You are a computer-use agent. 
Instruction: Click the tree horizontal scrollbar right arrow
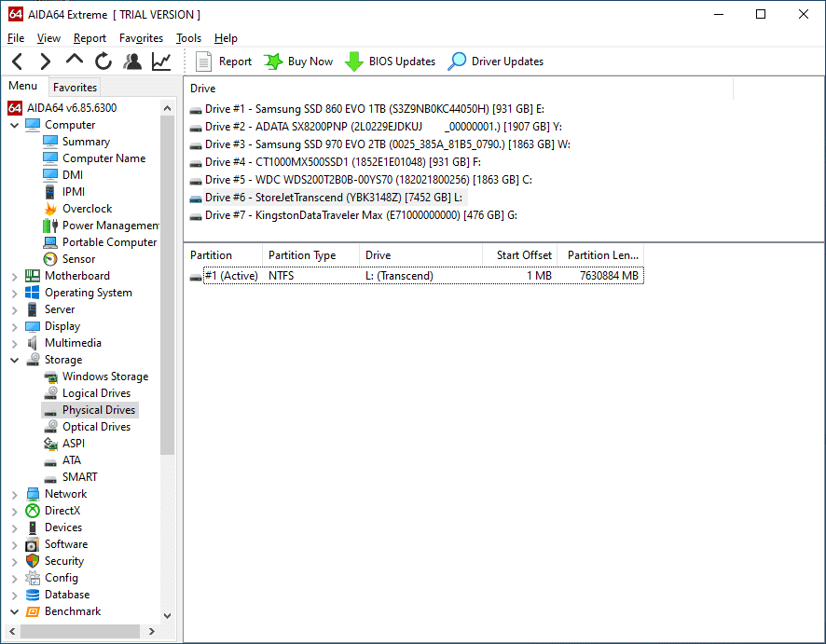pyautogui.click(x=152, y=631)
